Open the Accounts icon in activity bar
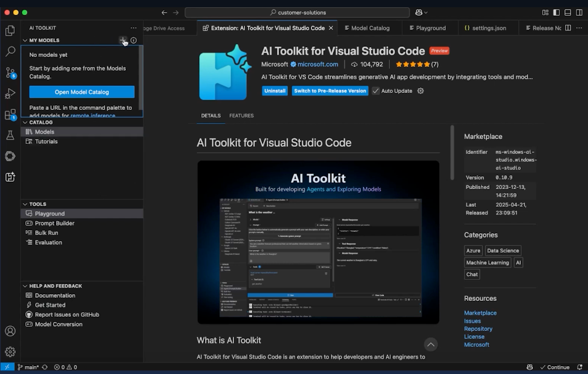588x374 pixels. tap(10, 331)
